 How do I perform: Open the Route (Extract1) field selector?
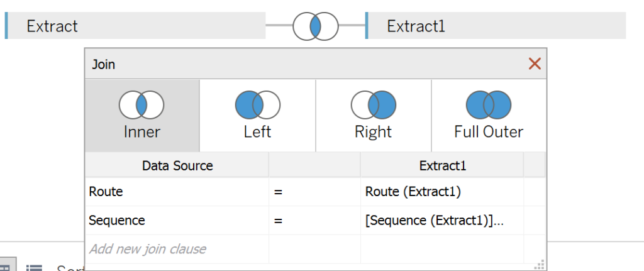point(441,192)
